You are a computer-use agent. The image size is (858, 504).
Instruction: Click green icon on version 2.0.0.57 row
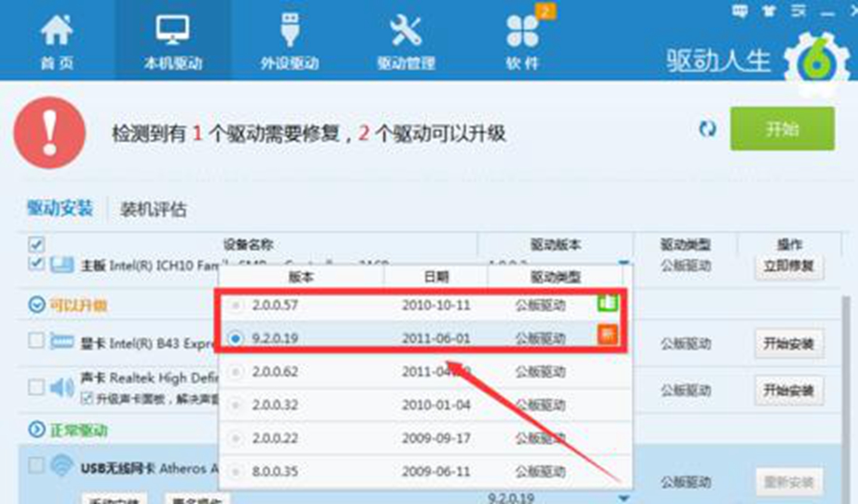tap(608, 303)
